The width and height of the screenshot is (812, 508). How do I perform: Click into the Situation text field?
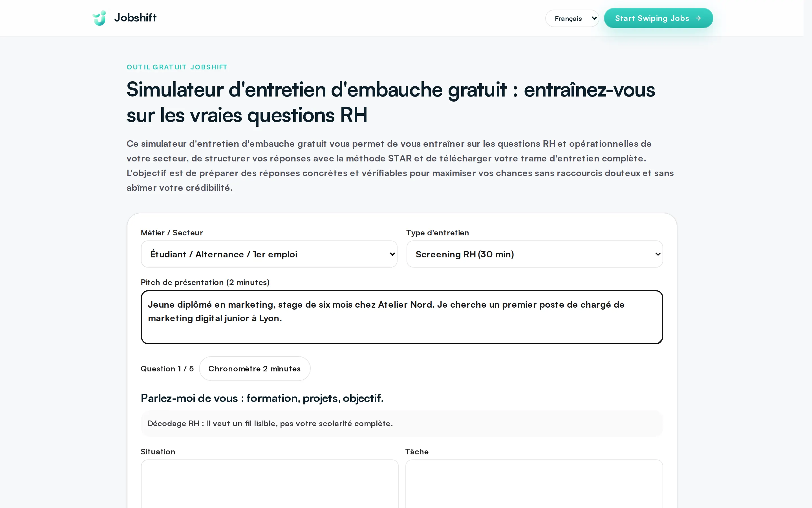click(x=270, y=484)
